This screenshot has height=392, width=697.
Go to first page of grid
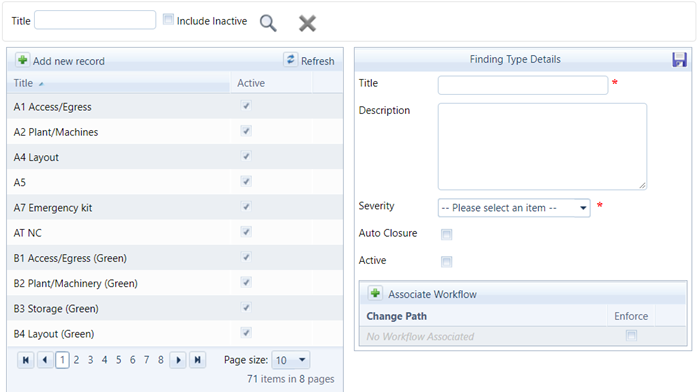coord(26,360)
